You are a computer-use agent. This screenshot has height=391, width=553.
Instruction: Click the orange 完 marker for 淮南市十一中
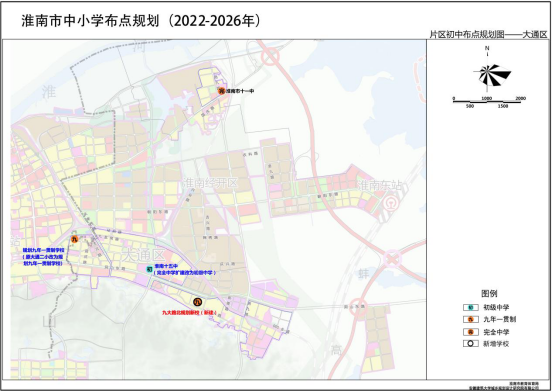(221, 91)
